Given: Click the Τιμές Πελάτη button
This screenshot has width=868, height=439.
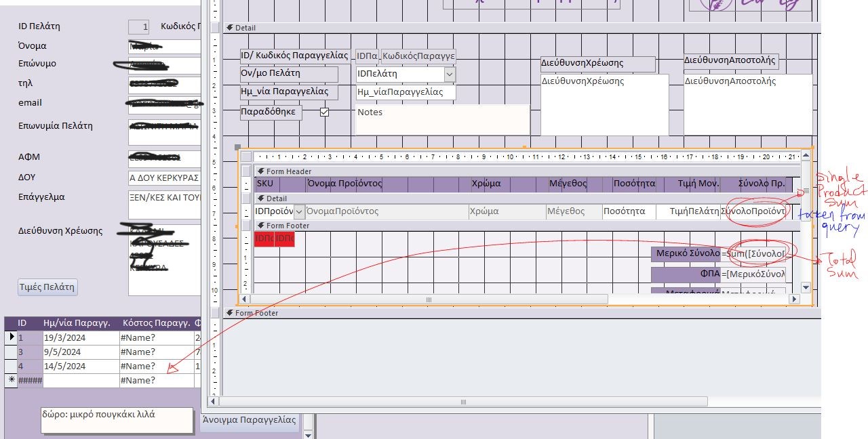Looking at the screenshot, I should (47, 287).
